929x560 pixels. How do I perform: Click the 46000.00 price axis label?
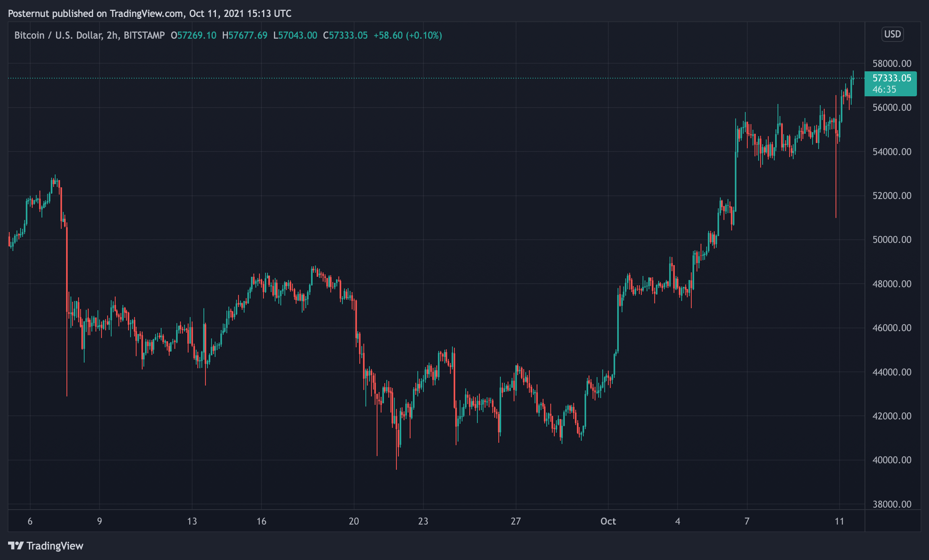tap(892, 328)
